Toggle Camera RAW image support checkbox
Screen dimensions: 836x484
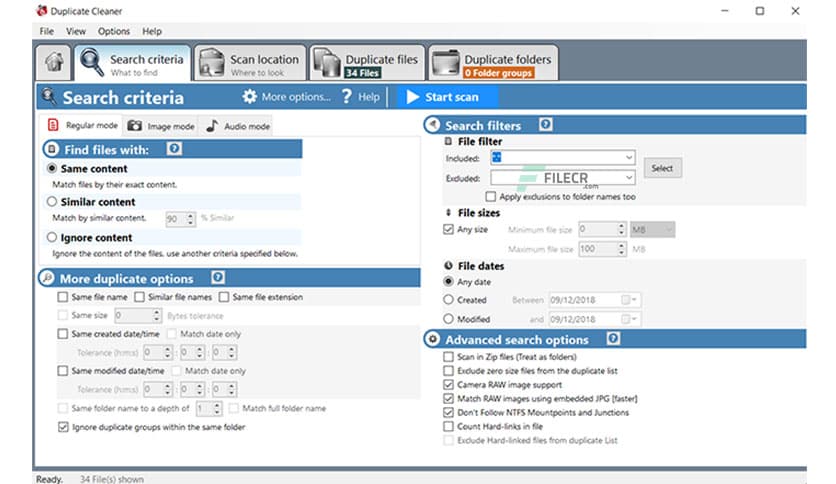(x=448, y=384)
